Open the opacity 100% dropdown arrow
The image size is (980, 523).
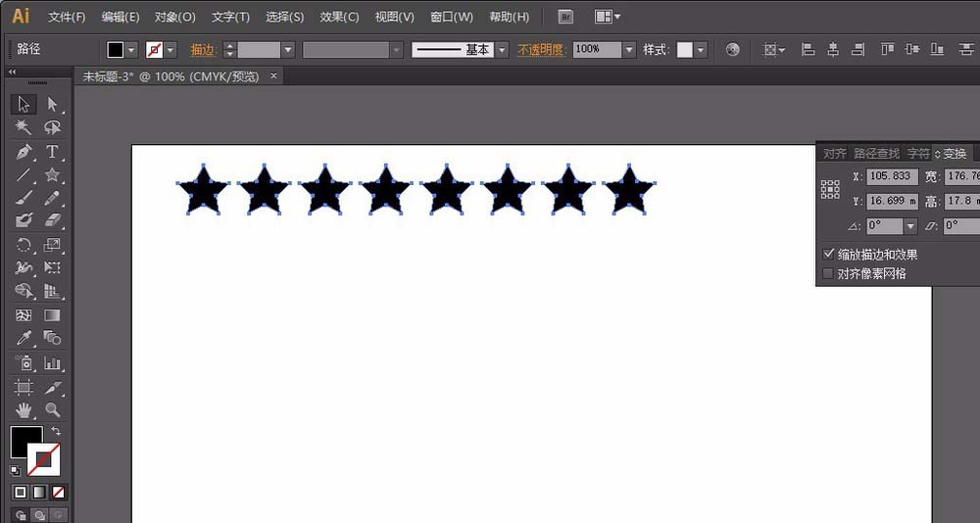coord(629,50)
